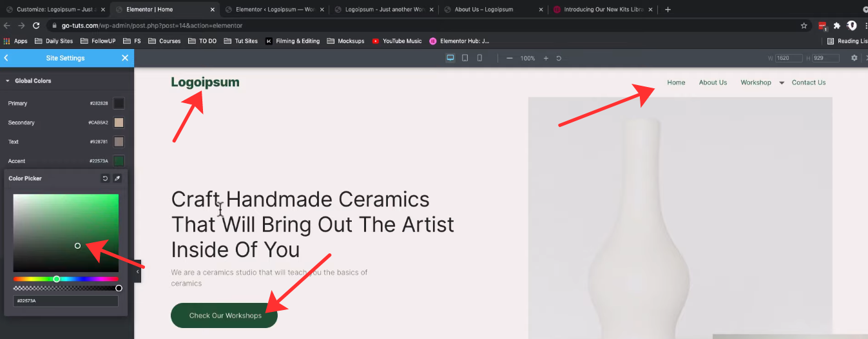Edit the preview height field
This screenshot has height=339, width=868.
coord(826,58)
